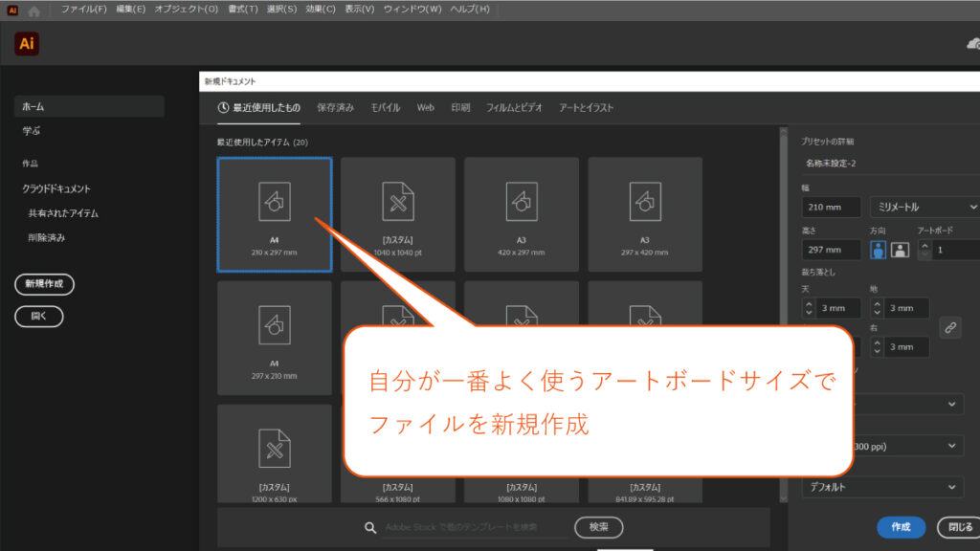Viewport: 980px width, 551px height.
Task: Select the A4 297 x 210 mm preset
Action: click(275, 338)
